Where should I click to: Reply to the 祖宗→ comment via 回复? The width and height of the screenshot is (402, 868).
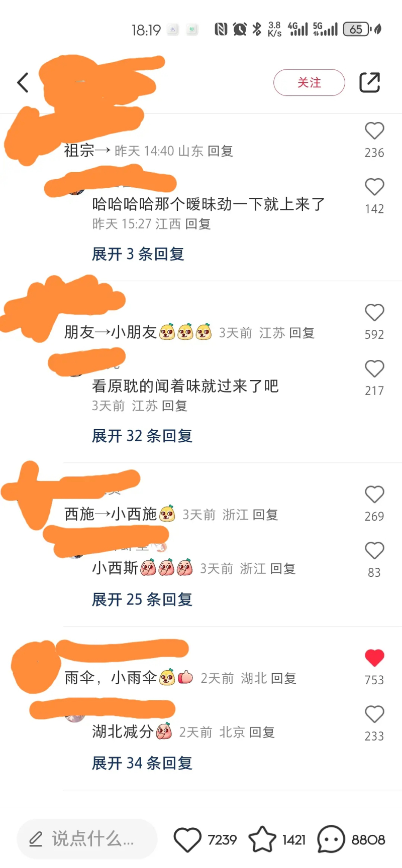[x=220, y=151]
